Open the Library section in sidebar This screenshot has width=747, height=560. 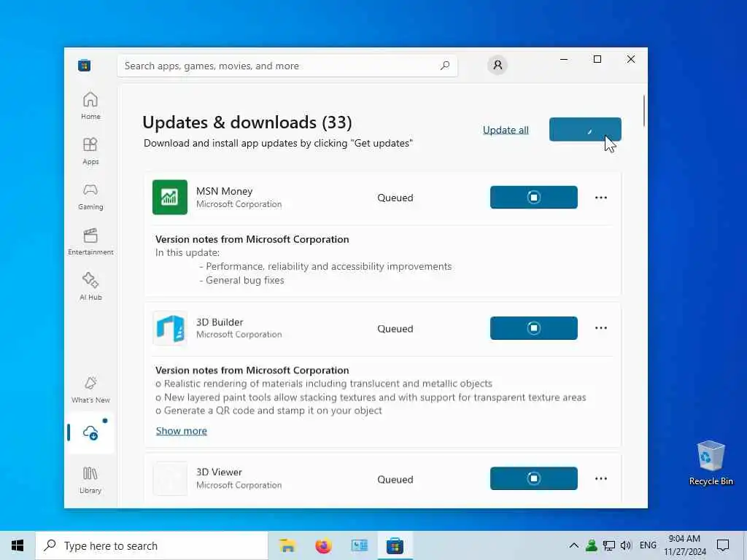(90, 480)
